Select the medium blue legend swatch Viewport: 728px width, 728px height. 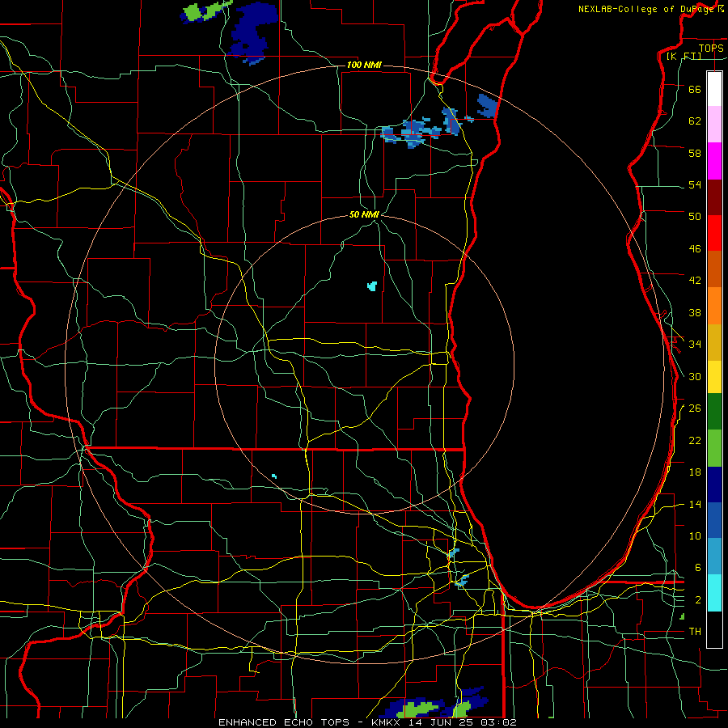click(714, 520)
